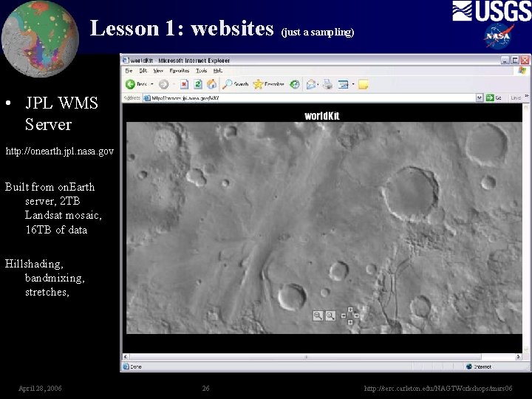The width and height of the screenshot is (532, 399).
Task: Click the Mars surface map image
Action: tap(324, 228)
